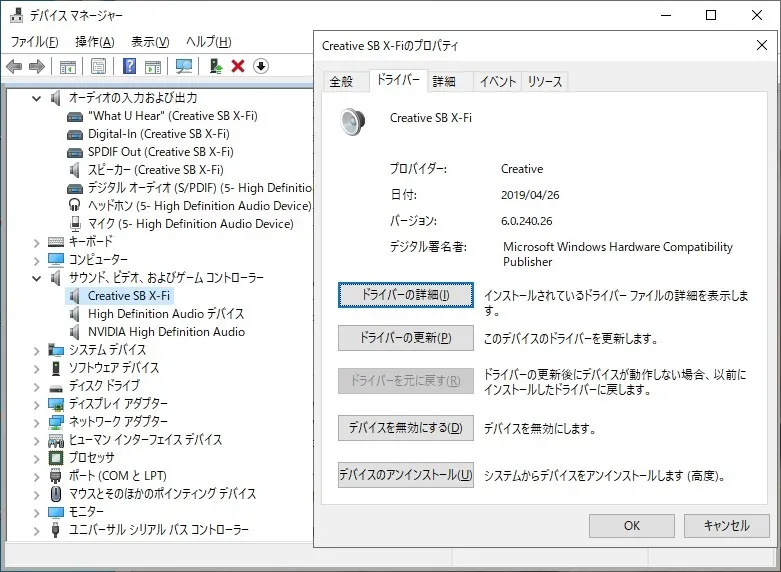Expand the ソフトウェア デバイス category
The height and width of the screenshot is (572, 781).
point(36,369)
